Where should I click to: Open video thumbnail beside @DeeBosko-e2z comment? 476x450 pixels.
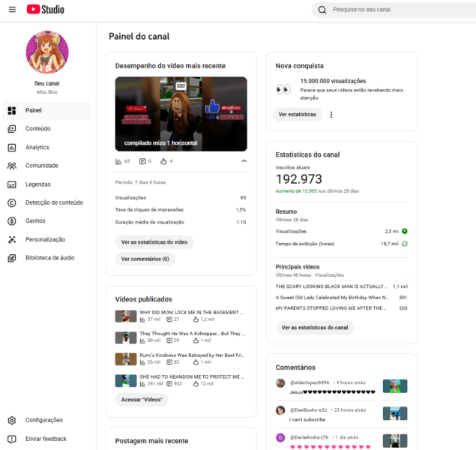pos(395,413)
